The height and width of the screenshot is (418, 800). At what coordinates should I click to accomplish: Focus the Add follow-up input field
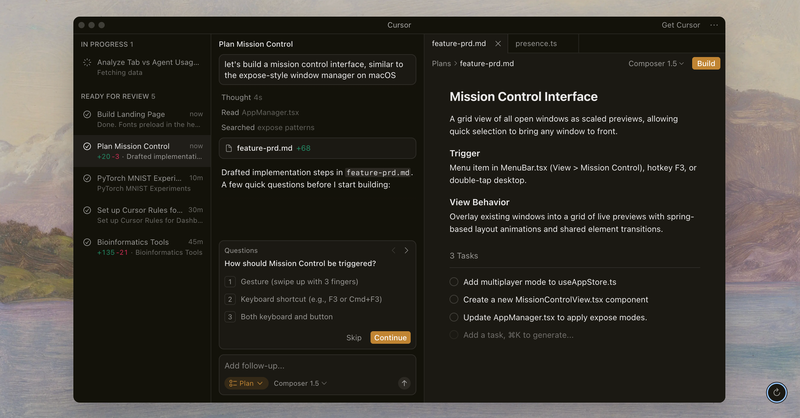tap(316, 365)
